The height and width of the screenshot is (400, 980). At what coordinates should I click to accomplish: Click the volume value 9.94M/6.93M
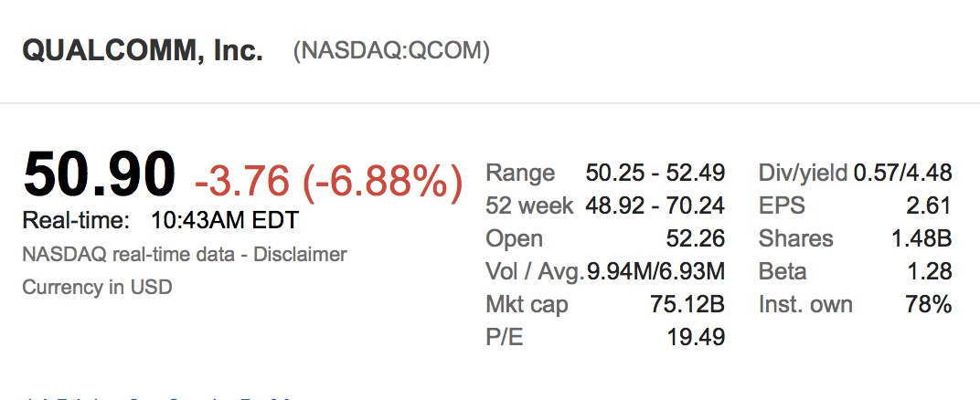point(658,271)
